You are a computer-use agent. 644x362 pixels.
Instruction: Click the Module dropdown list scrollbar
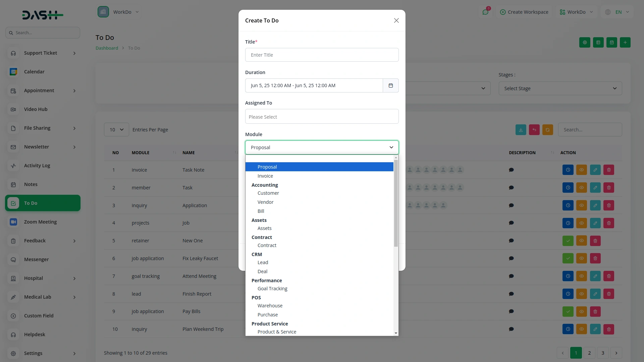coord(396,203)
